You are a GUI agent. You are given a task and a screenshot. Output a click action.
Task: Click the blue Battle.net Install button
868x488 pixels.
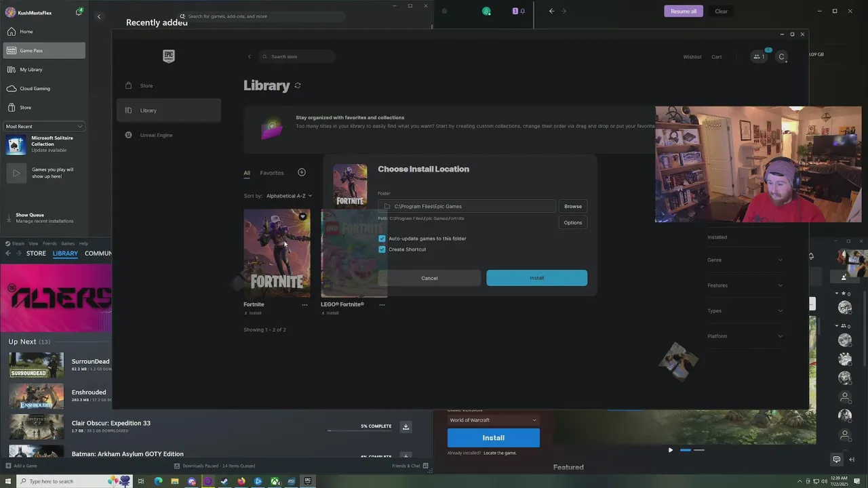[493, 438]
